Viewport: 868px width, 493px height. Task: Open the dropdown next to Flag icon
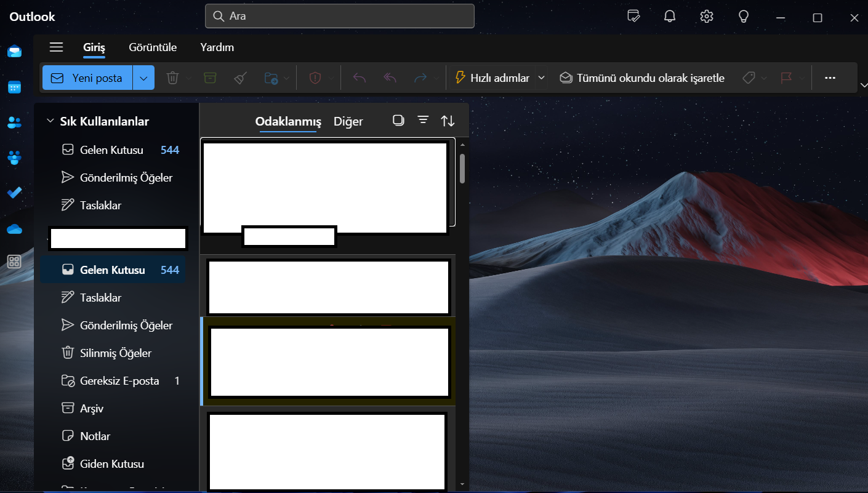(802, 78)
